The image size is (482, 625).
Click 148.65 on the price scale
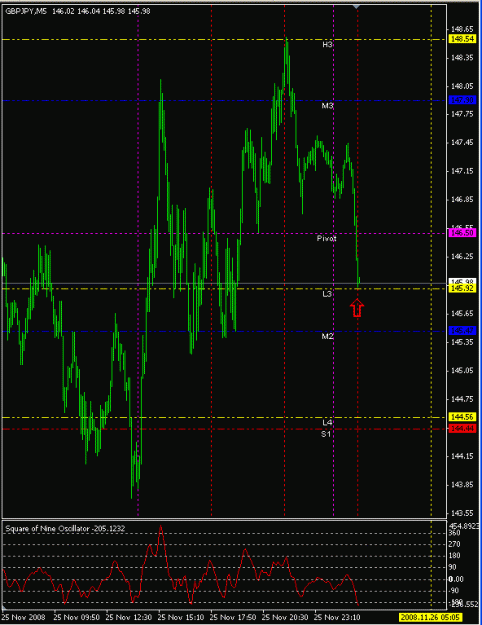coord(462,29)
